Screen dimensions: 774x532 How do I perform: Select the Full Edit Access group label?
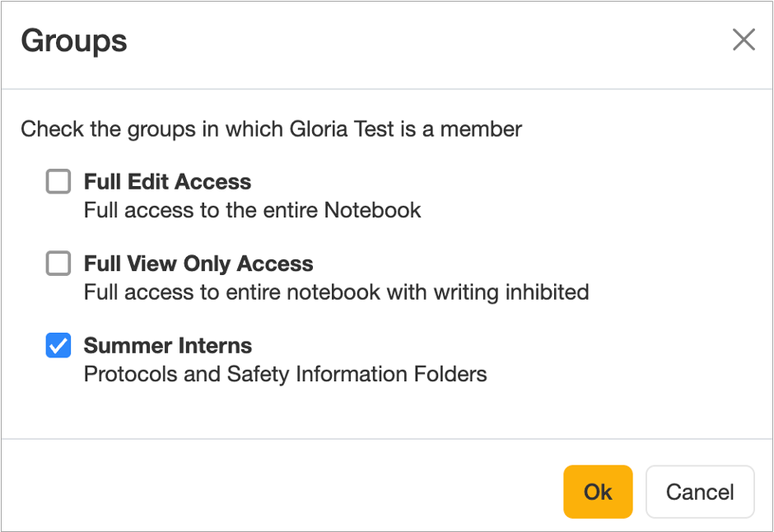coord(167,181)
